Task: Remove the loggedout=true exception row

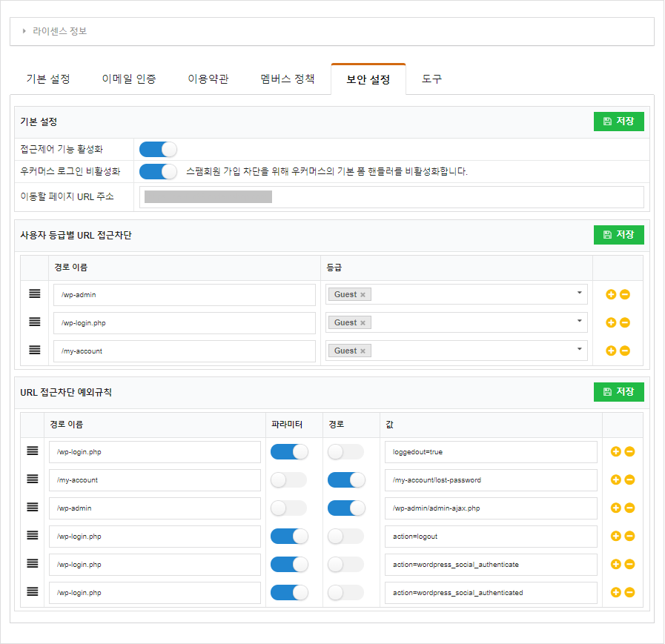Action: 630,451
